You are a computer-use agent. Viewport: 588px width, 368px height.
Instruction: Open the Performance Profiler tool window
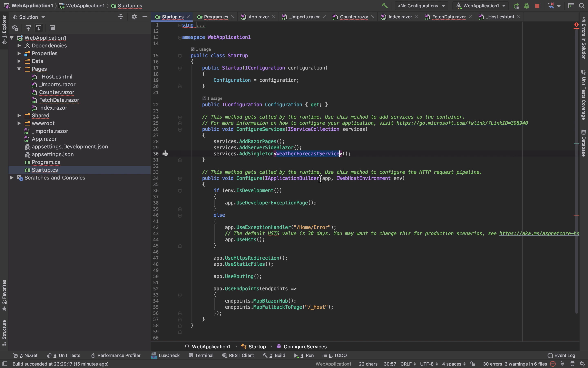(x=116, y=355)
